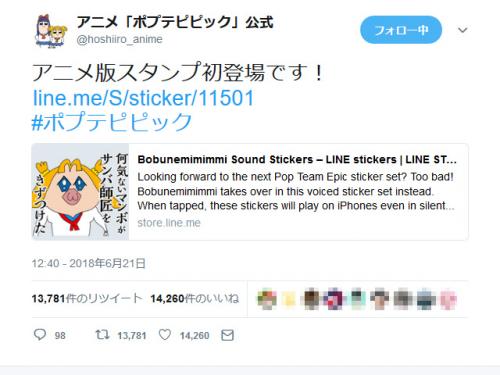Click the retweet arrows icon
The image size is (500, 375).
(102, 334)
